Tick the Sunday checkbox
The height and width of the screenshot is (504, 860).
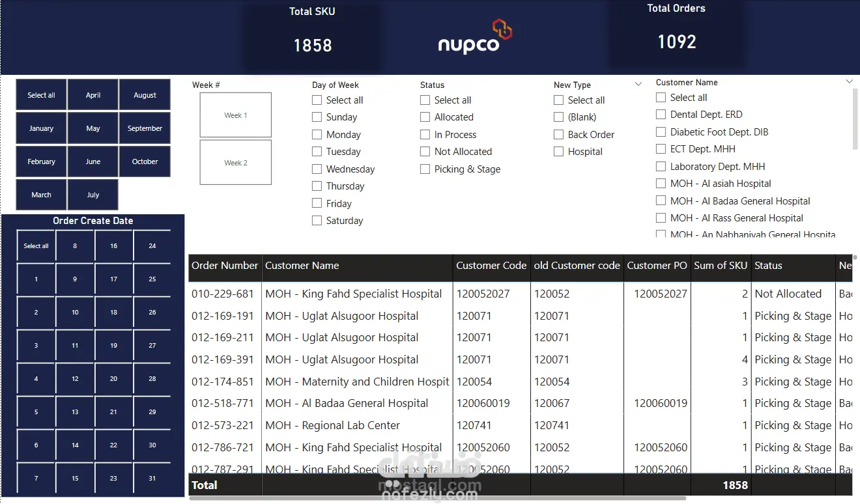(x=317, y=117)
